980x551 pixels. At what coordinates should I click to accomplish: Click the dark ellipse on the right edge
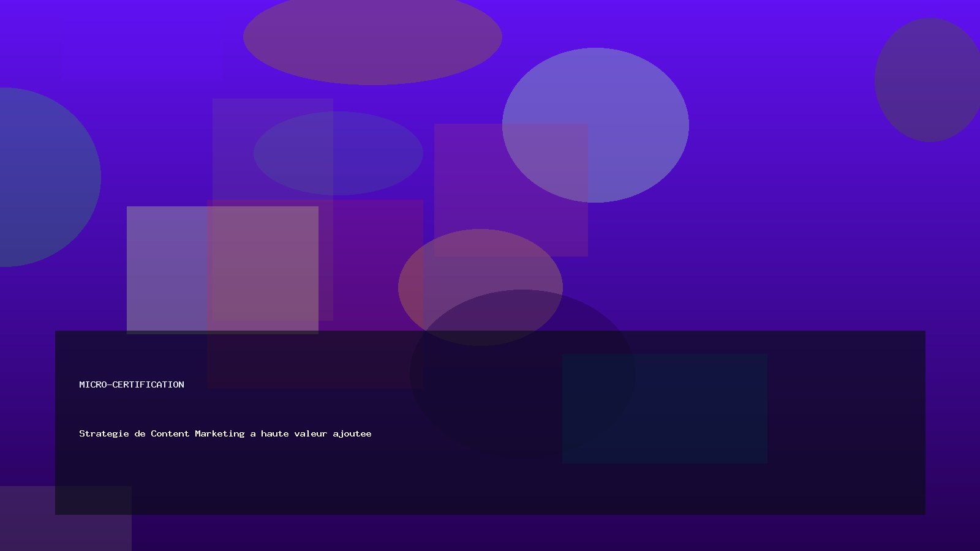(928, 80)
